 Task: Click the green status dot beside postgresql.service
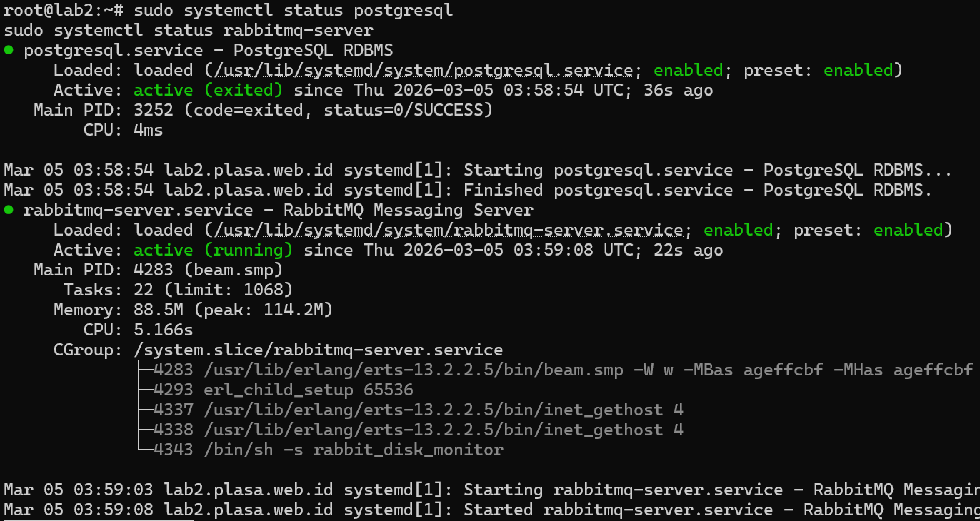9,51
